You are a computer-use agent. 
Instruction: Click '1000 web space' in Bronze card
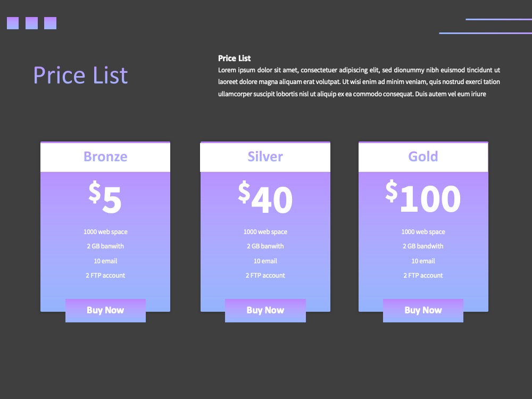[x=105, y=232]
